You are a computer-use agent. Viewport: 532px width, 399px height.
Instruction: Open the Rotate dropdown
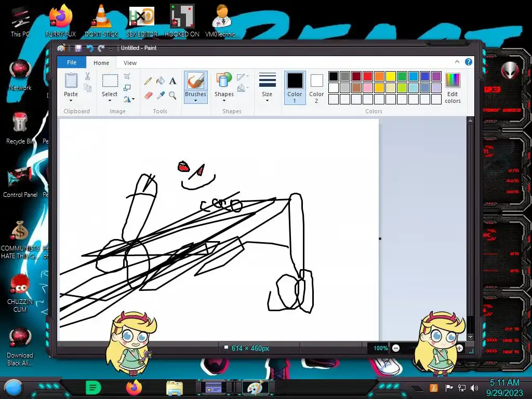coord(129,99)
